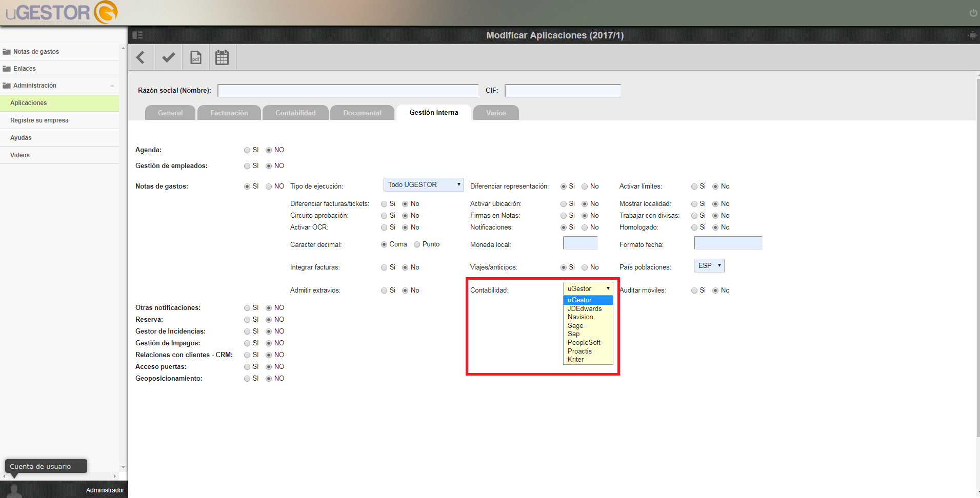This screenshot has height=498, width=980.
Task: Choose Sage from Contabilidad list
Action: click(x=588, y=325)
